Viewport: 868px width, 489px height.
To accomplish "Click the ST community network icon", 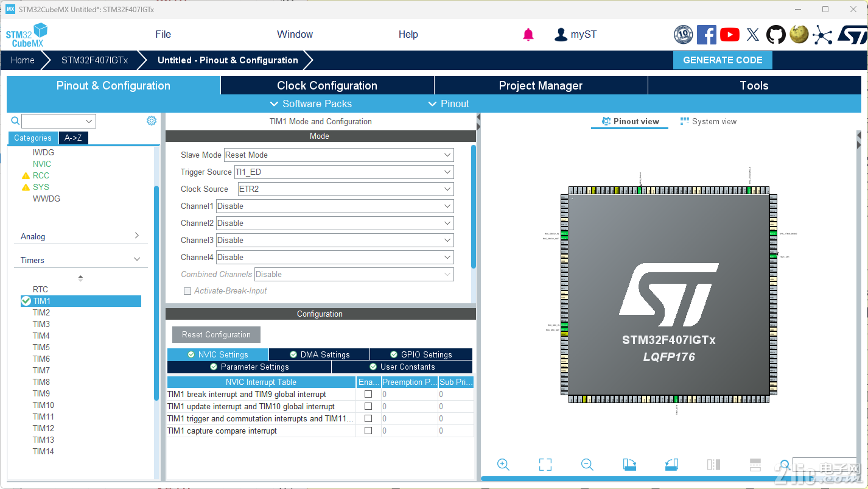I will coord(822,35).
